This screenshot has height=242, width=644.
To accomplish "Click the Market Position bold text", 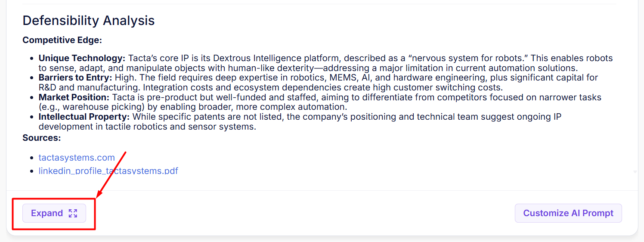I will (x=74, y=97).
